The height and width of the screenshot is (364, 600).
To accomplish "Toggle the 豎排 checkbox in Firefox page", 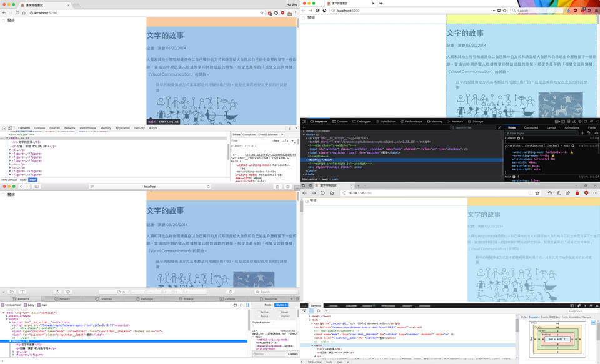I will [x=304, y=18].
